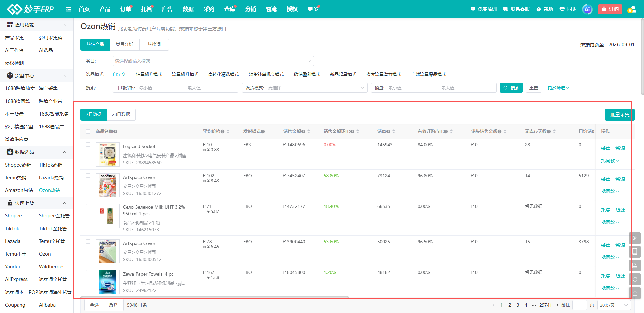The image size is (644, 313).
Task: Click 货源 for Zewa Paper Towels row
Action: 620,276
